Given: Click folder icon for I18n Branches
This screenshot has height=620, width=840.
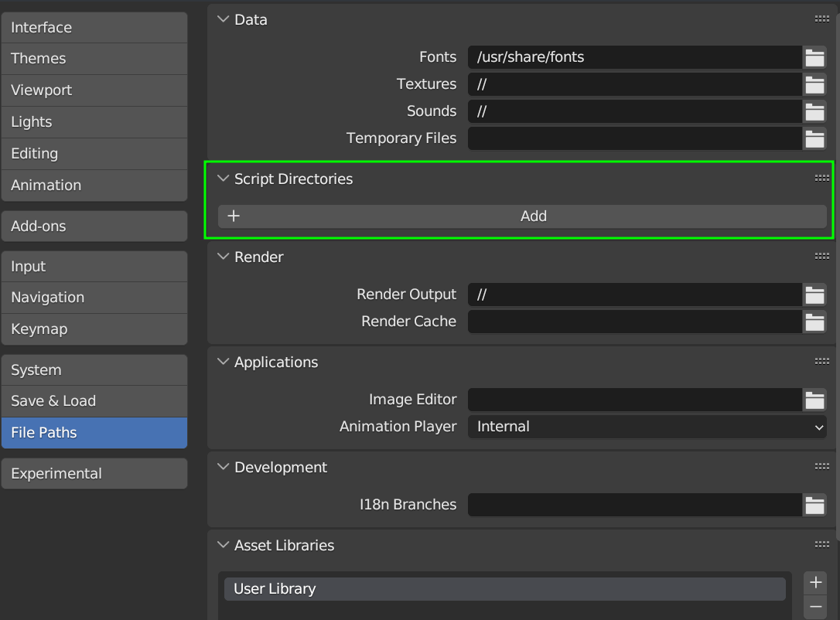Looking at the screenshot, I should (x=814, y=505).
